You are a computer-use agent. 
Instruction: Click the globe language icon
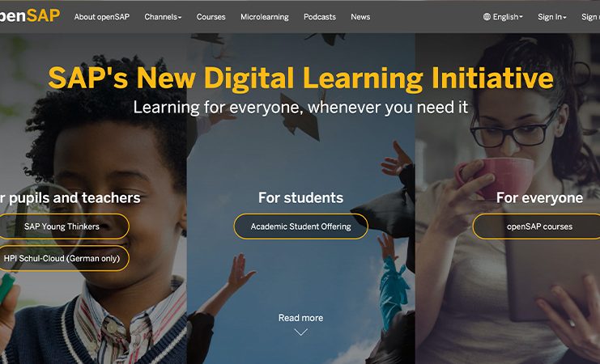coord(487,17)
